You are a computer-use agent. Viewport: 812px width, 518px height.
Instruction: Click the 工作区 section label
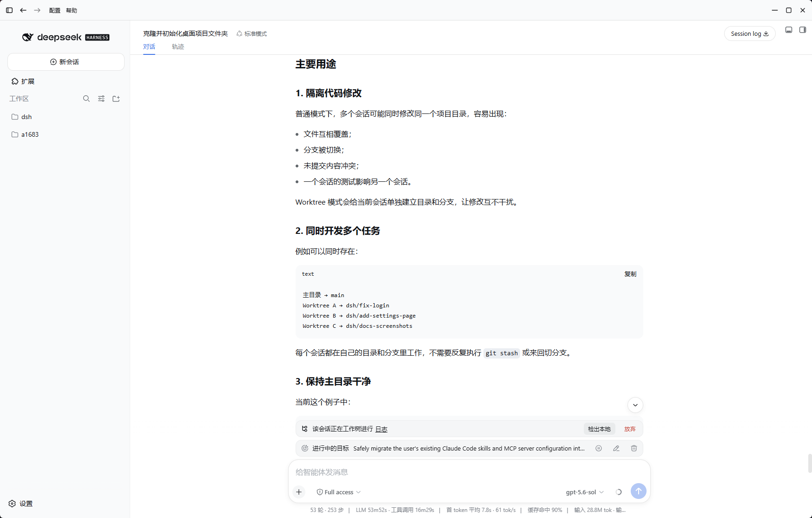coord(19,99)
